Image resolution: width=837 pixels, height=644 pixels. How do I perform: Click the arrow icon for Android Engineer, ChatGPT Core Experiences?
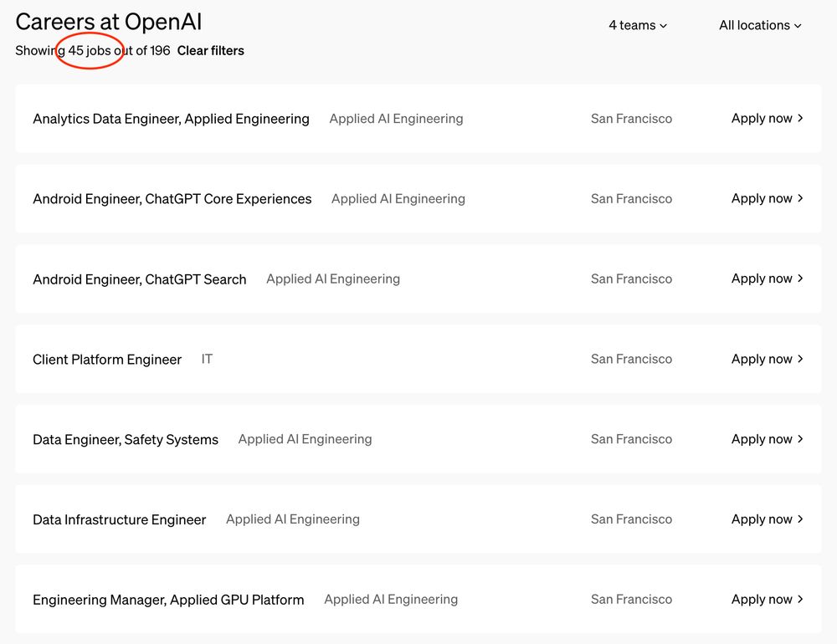pyautogui.click(x=801, y=199)
